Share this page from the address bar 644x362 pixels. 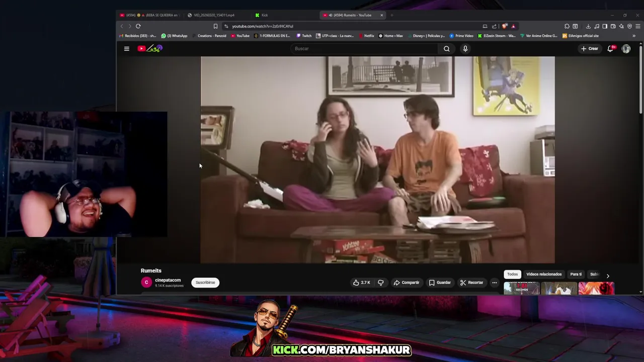[x=494, y=26]
